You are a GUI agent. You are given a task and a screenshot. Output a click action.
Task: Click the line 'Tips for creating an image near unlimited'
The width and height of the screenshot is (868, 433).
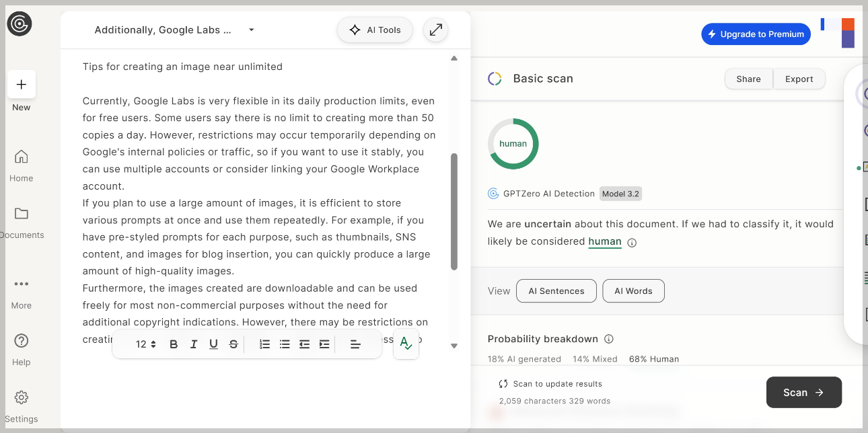coord(182,67)
